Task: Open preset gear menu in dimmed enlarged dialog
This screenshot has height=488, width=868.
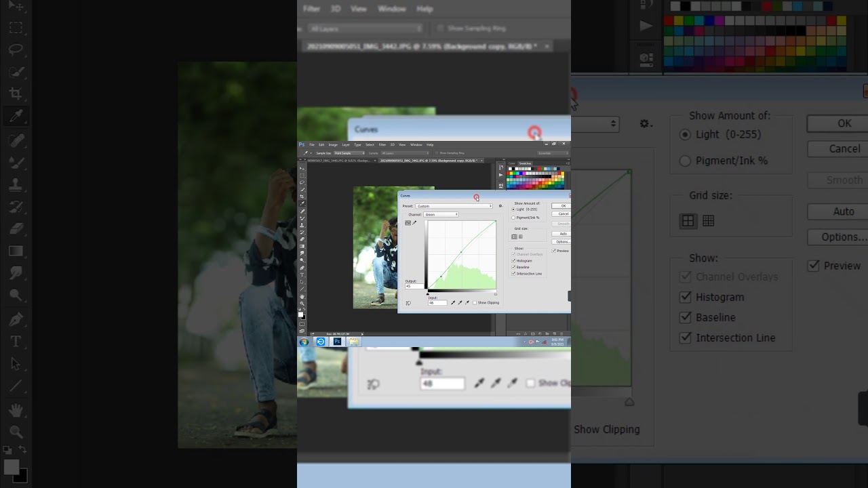Action: [646, 124]
